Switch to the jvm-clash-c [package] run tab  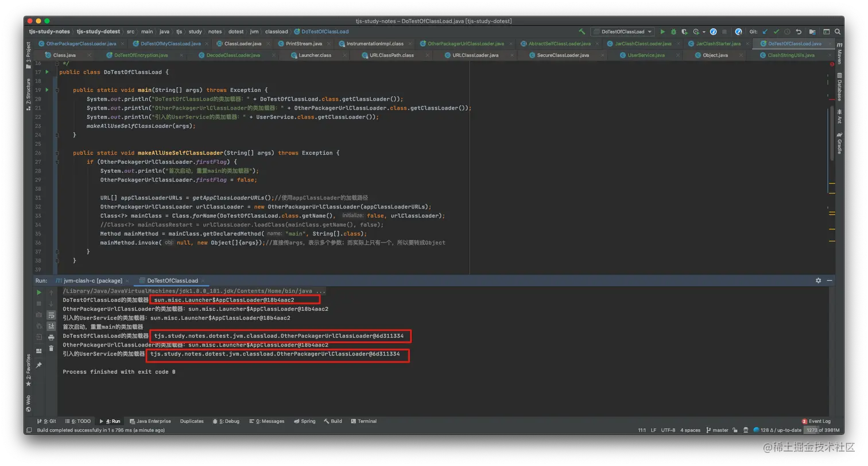coord(92,280)
